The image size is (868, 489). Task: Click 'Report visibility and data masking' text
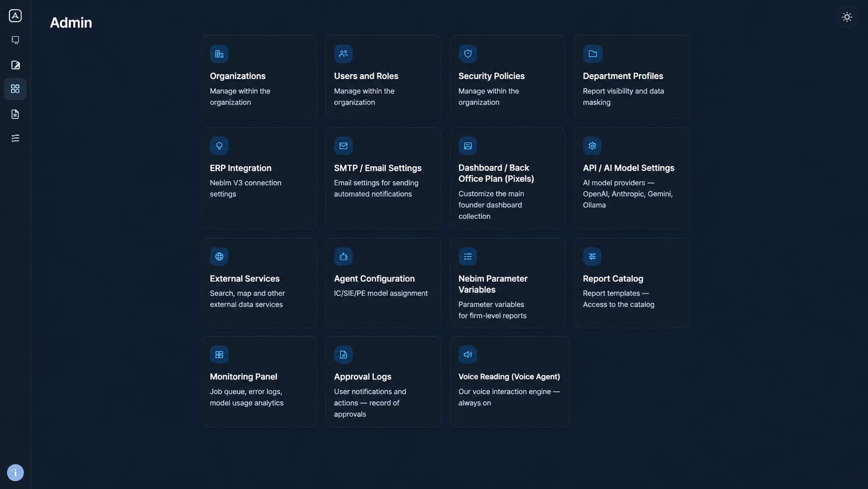pyautogui.click(x=623, y=97)
